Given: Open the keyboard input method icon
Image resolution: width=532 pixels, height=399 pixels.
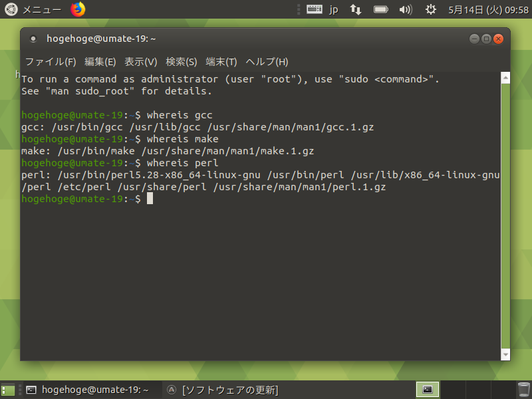Looking at the screenshot, I should coord(314,9).
